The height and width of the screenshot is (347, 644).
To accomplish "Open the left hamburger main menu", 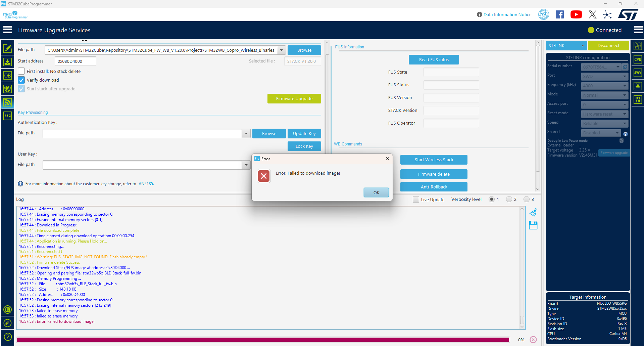I will [7, 30].
